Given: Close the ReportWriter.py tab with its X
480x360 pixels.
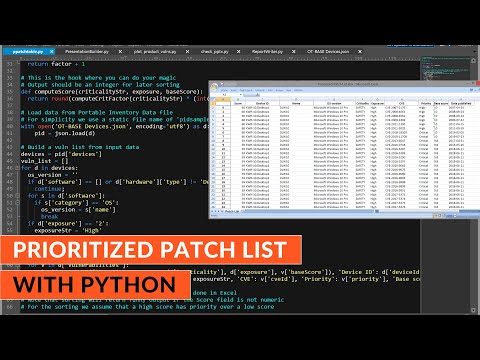Looking at the screenshot, I should pos(294,52).
